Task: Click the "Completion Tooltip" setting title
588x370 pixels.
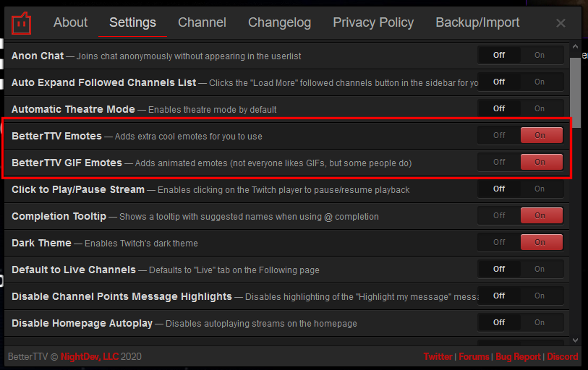Action: 59,216
